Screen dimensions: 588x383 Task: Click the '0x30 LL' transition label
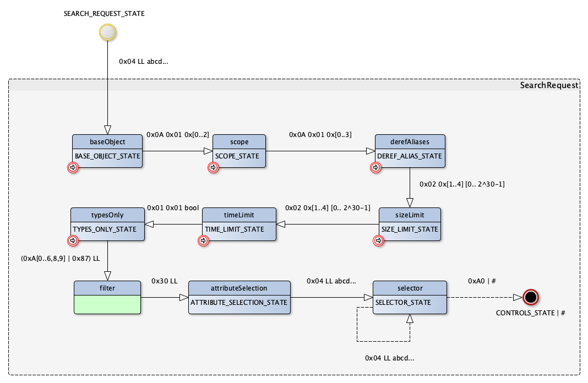[x=165, y=281]
